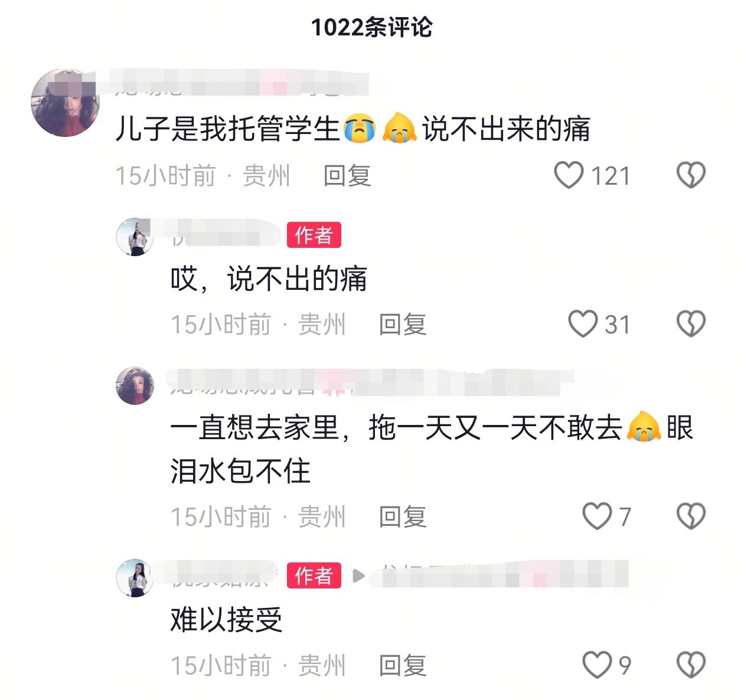Select comment text '一直想去家里，拖一天又一天不敢去'
Image resolution: width=744 pixels, height=700 pixels.
(x=396, y=428)
